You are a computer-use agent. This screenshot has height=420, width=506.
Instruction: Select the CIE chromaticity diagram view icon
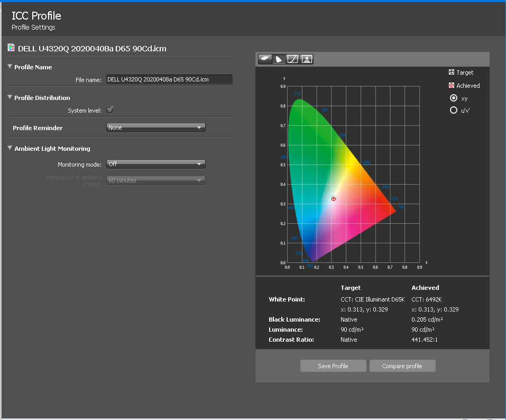click(x=279, y=59)
